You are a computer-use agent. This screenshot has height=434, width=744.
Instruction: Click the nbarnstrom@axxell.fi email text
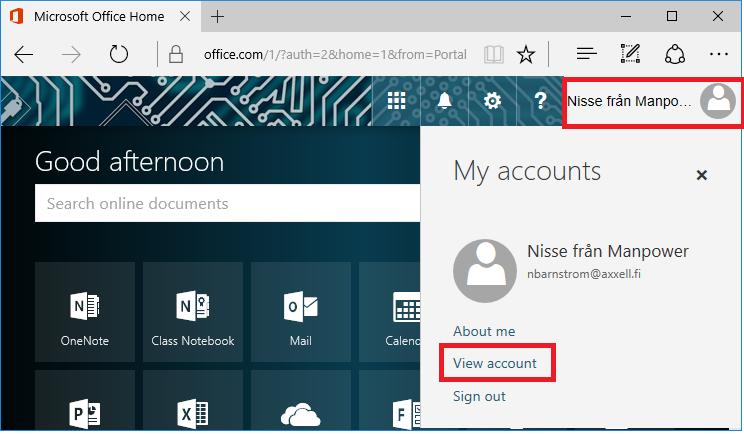584,274
